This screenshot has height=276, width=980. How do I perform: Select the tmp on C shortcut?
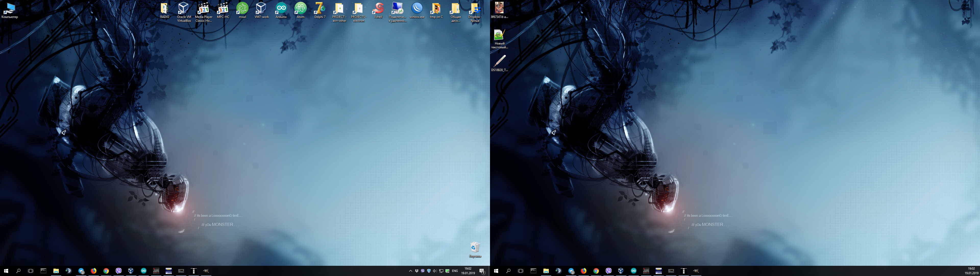click(x=436, y=10)
